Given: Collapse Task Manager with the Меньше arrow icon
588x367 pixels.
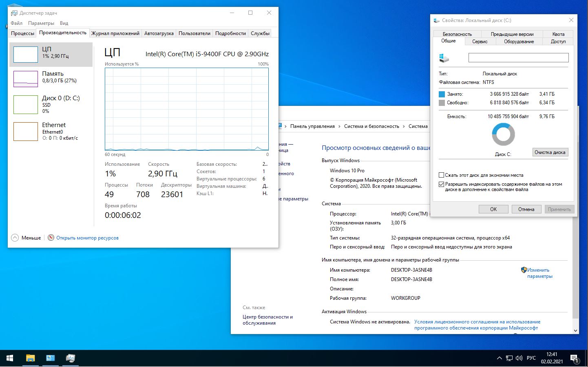Looking at the screenshot, I should 15,238.
